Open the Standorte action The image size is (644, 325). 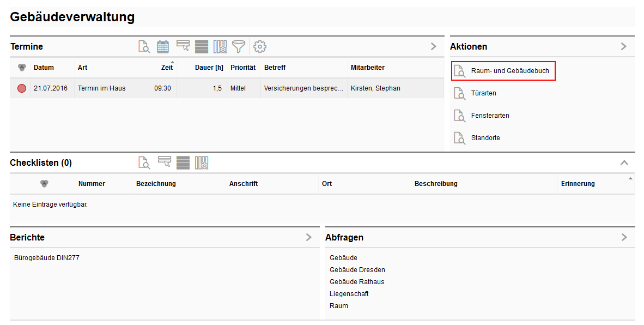pyautogui.click(x=485, y=138)
